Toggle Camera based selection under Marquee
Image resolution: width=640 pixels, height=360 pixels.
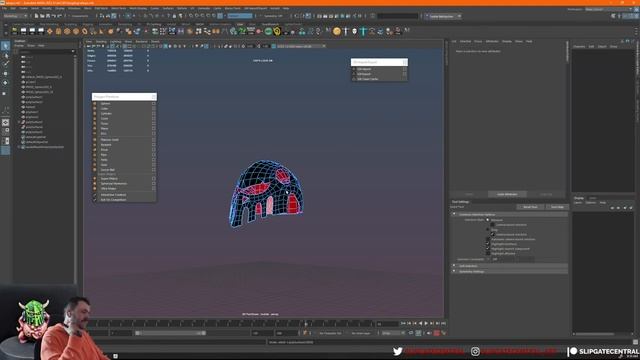coord(493,225)
